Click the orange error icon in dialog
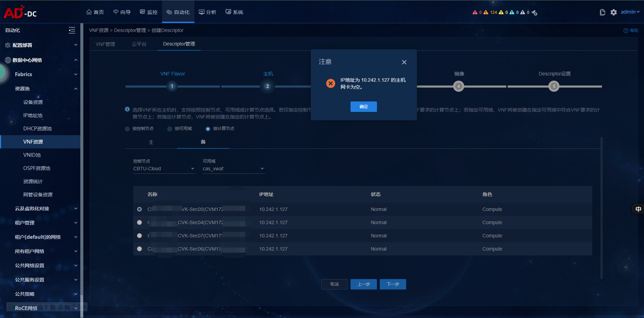This screenshot has width=644, height=318. point(331,83)
